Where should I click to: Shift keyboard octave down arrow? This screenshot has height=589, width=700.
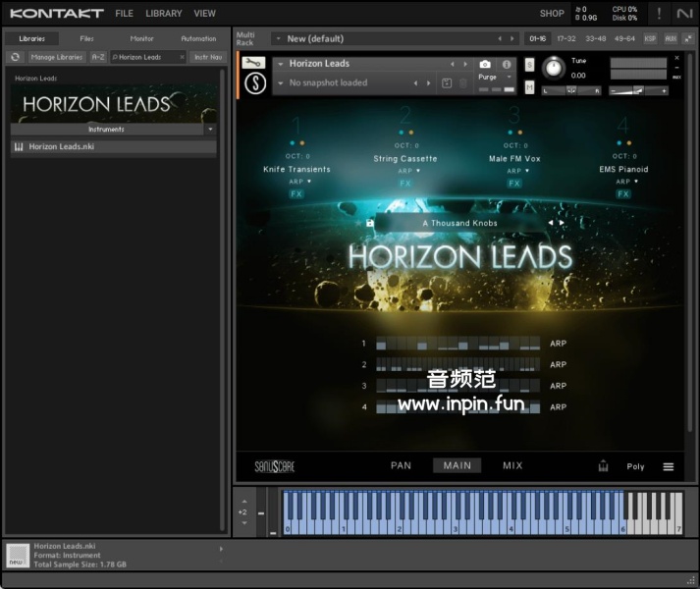[x=243, y=523]
